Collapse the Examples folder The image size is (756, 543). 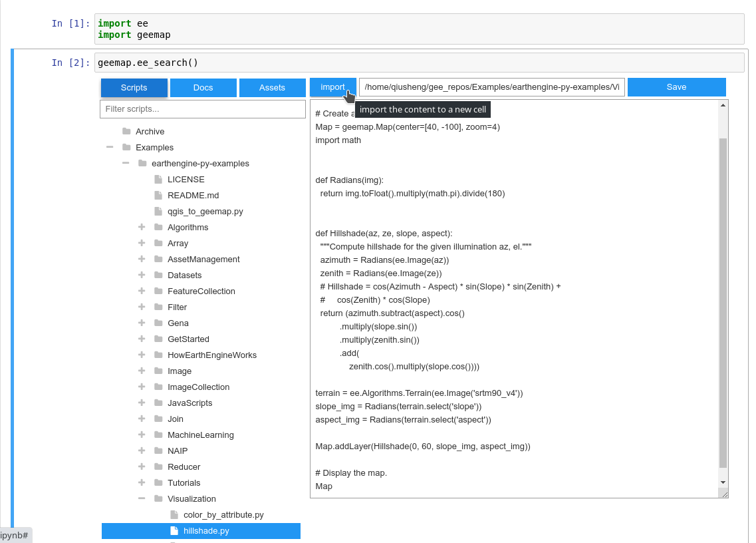pyautogui.click(x=110, y=148)
